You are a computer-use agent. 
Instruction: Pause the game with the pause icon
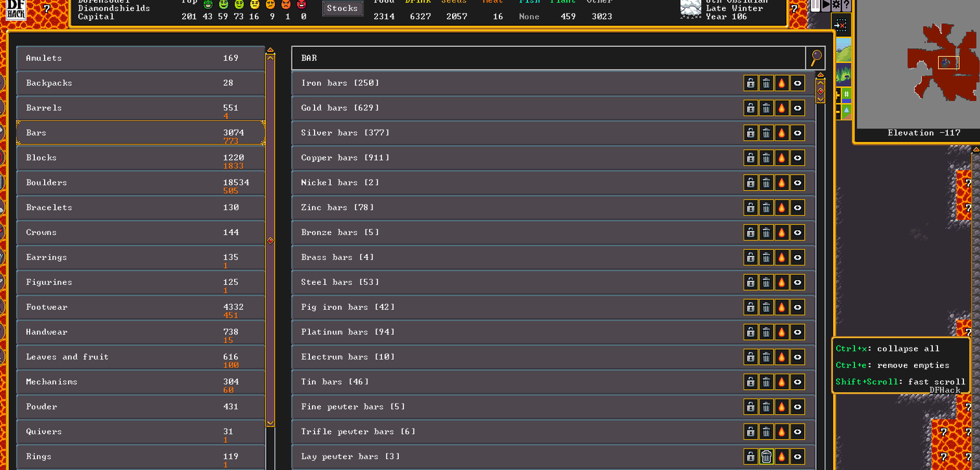click(x=815, y=5)
